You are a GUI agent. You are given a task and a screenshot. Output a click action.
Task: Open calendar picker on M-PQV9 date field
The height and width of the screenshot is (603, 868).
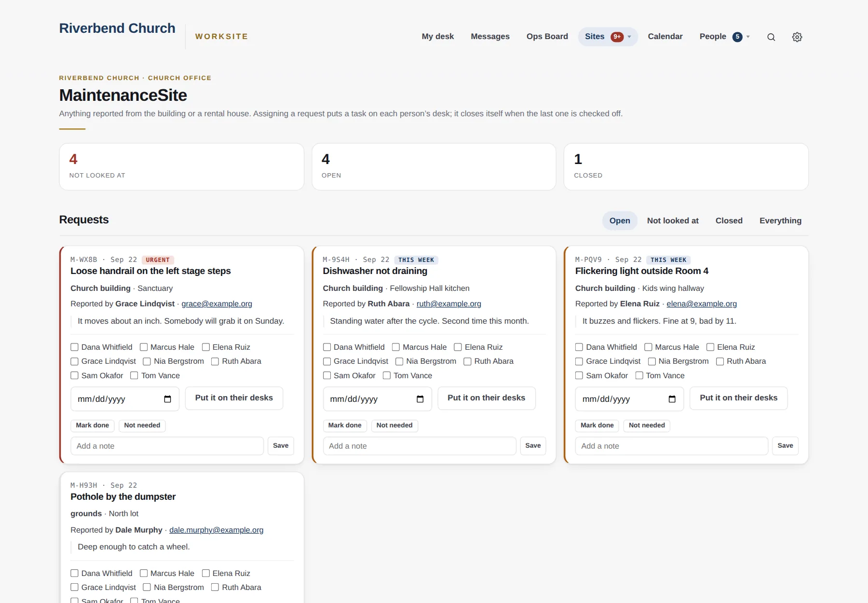tap(672, 399)
